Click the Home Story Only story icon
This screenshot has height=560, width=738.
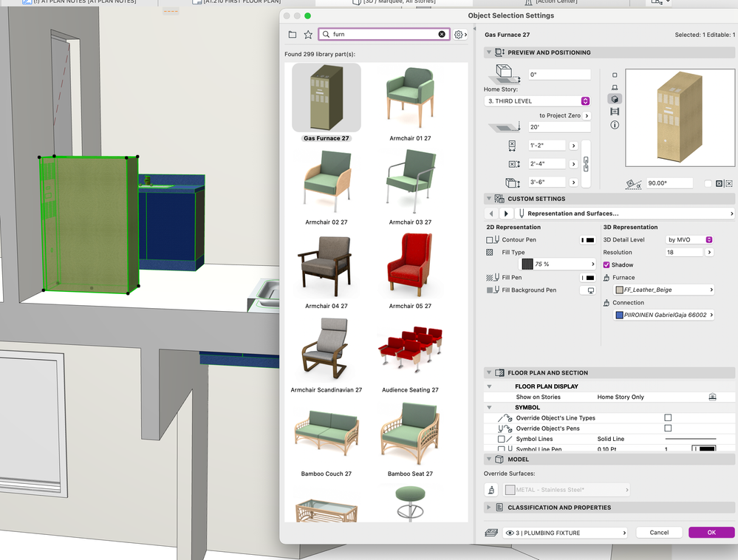[x=713, y=397]
